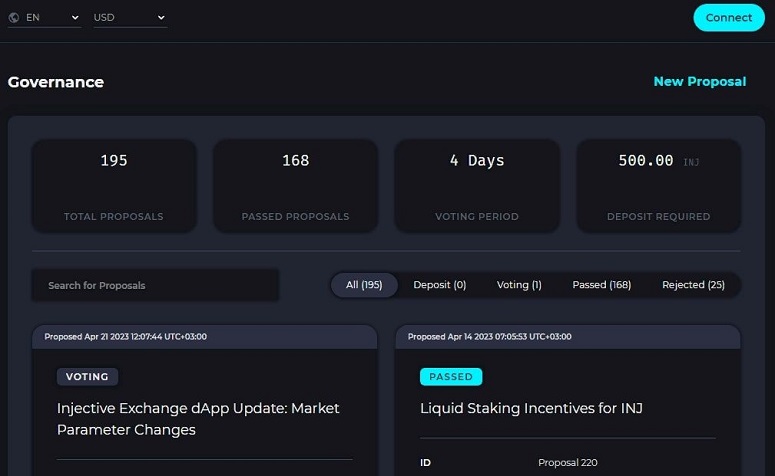Click the Deposit Required 500.00 INJ card
The height and width of the screenshot is (476, 775).
(x=658, y=186)
